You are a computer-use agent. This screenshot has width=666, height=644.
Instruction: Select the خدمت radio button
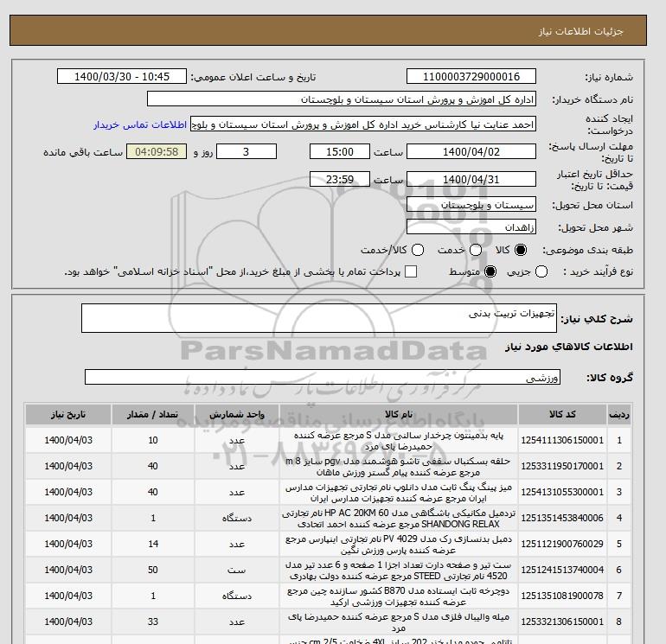tap(476, 250)
